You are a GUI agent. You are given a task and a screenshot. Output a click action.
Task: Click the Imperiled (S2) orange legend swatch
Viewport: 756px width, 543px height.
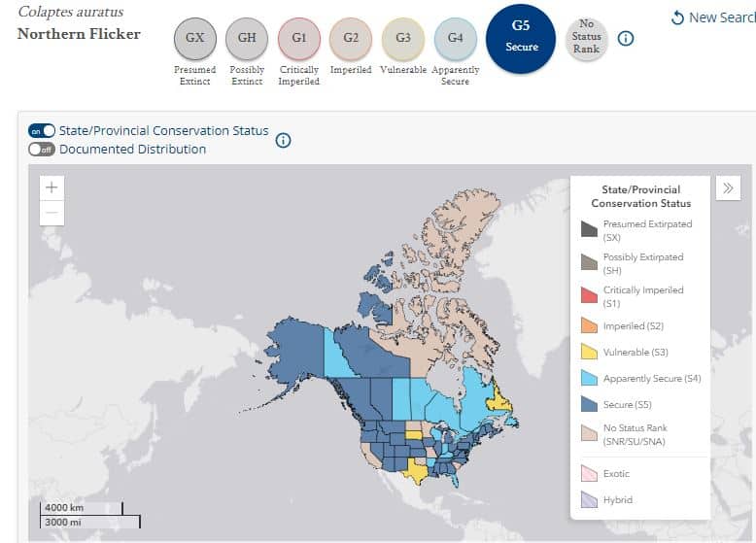[x=589, y=325]
